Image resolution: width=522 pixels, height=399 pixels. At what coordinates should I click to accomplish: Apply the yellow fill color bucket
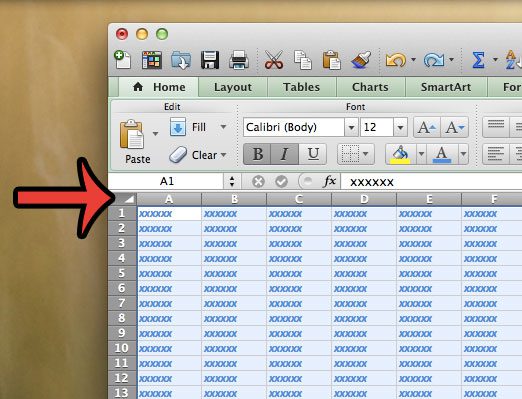(x=400, y=154)
